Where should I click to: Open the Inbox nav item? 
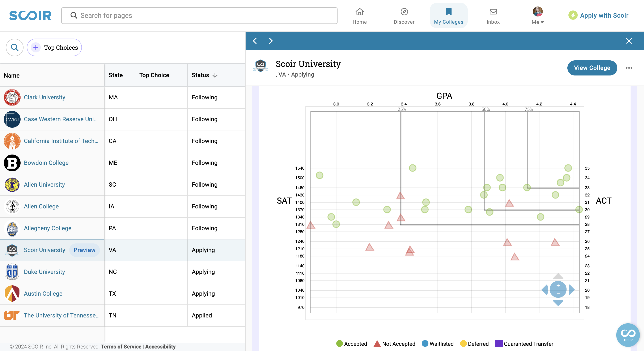tap(493, 16)
